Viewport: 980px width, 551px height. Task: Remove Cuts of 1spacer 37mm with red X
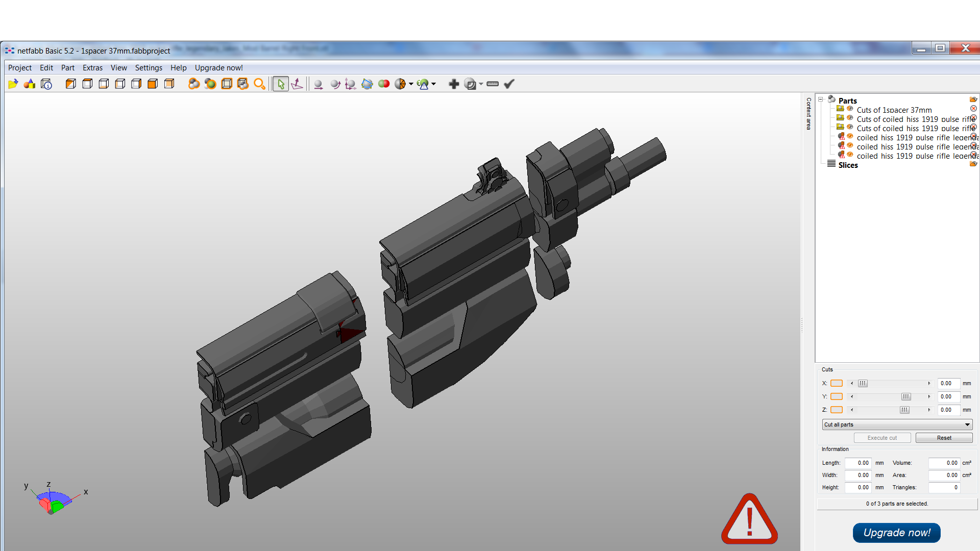click(973, 109)
